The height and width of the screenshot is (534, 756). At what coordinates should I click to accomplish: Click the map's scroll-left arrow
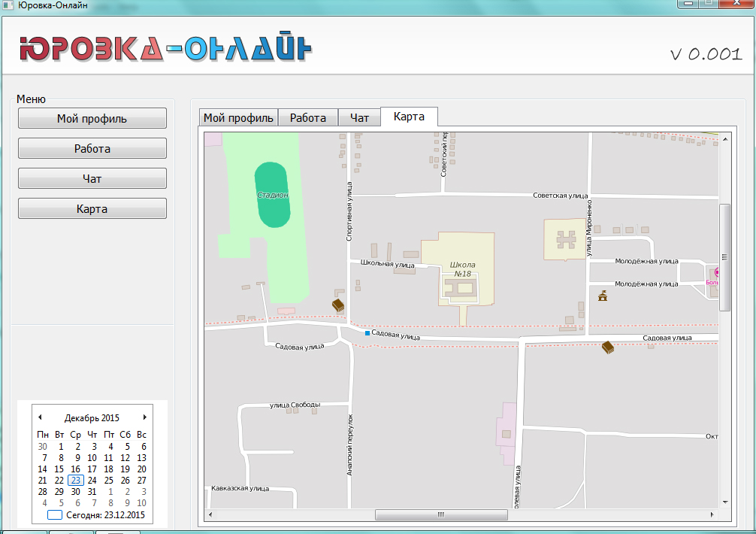[210, 515]
